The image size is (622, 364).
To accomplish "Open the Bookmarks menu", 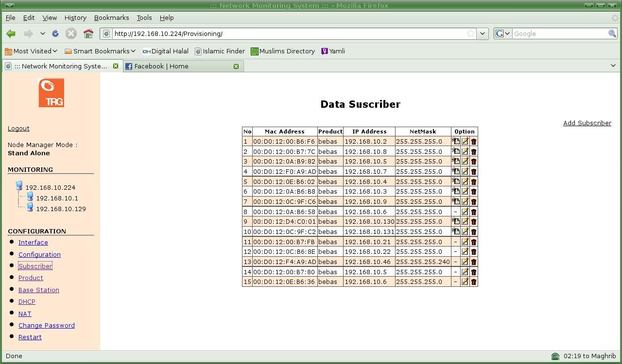I will point(111,17).
